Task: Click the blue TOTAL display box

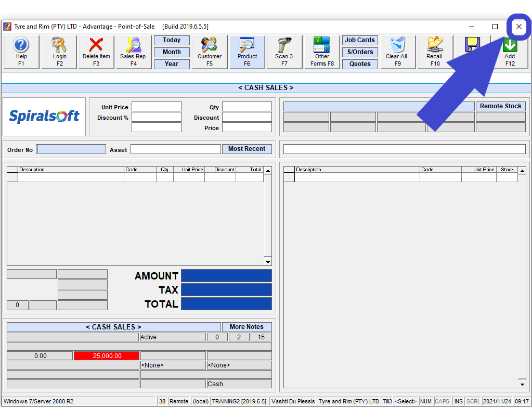Action: [226, 304]
